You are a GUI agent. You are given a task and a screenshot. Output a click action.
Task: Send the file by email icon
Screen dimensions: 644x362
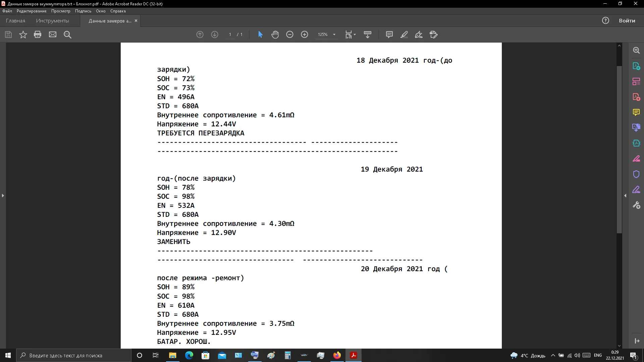pos(53,35)
